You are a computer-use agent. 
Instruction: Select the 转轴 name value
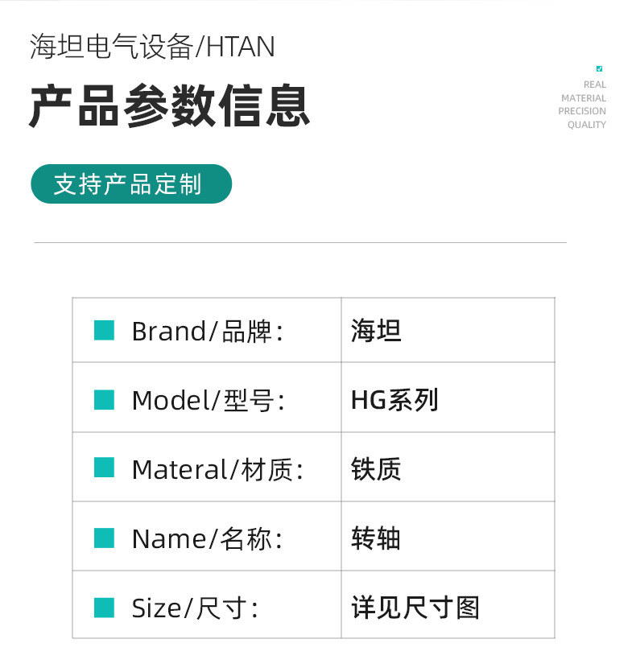tap(376, 538)
